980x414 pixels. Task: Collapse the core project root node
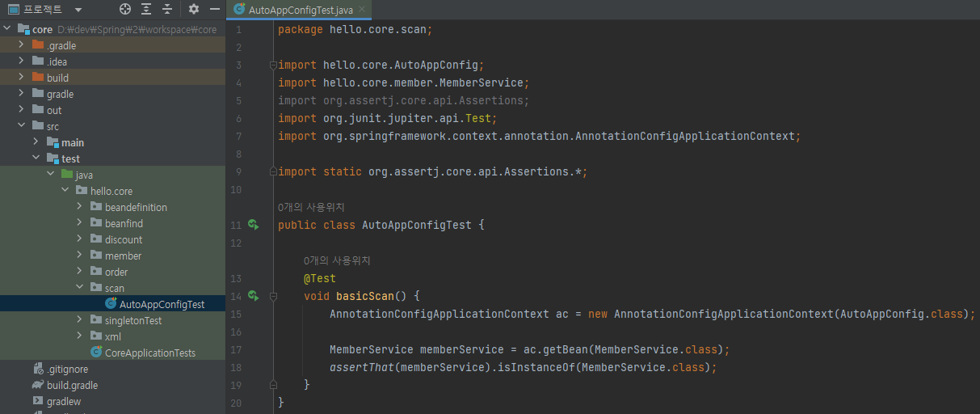click(x=7, y=29)
